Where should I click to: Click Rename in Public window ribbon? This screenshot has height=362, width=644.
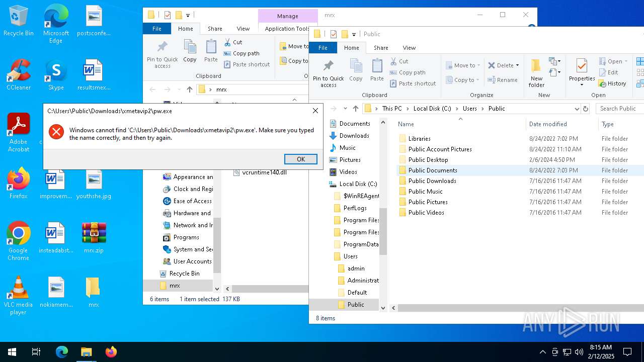503,80
